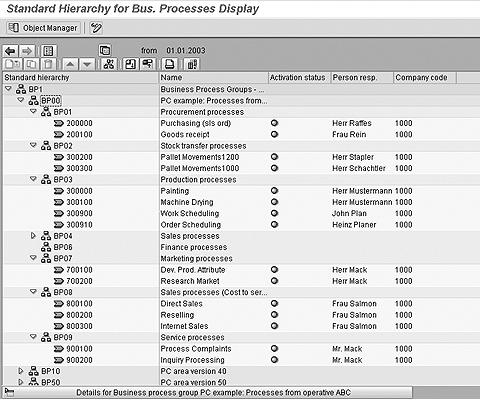Viewport: 480px width, 399px height.
Task: Click the group icon of BP01
Action: tap(46, 112)
